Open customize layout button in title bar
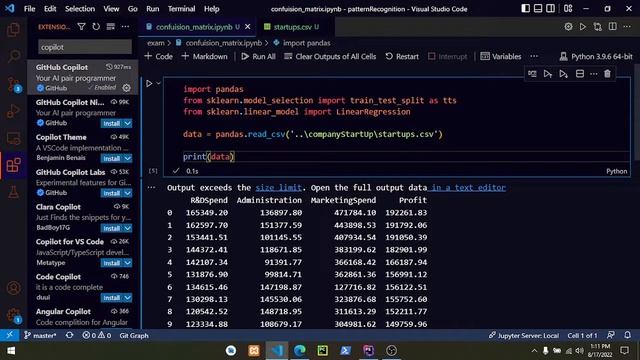This screenshot has height=360, width=640. point(568,9)
